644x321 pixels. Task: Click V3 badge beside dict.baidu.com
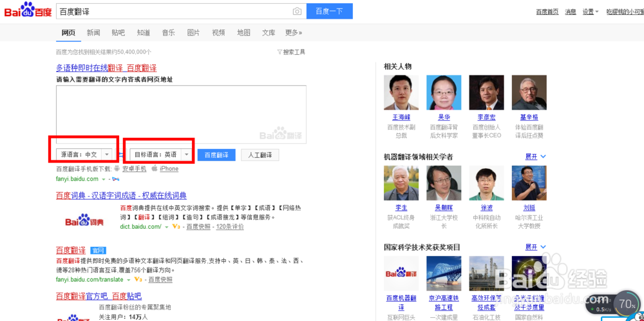pyautogui.click(x=176, y=226)
